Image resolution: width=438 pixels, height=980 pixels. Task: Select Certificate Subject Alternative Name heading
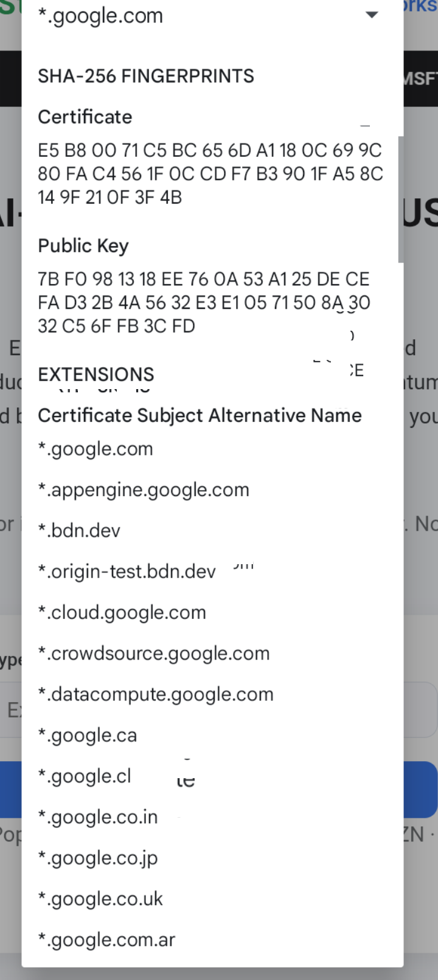pyautogui.click(x=200, y=415)
